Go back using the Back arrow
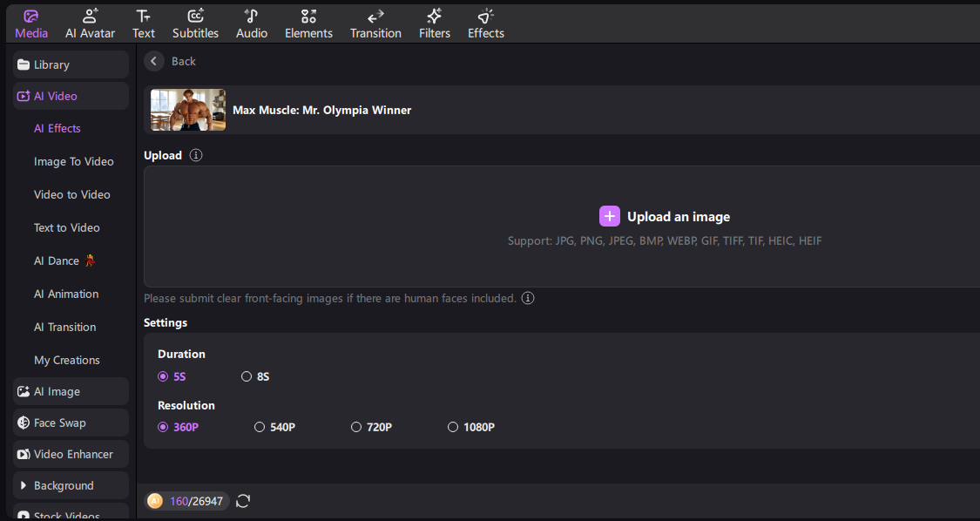This screenshot has height=521, width=980. click(x=154, y=61)
